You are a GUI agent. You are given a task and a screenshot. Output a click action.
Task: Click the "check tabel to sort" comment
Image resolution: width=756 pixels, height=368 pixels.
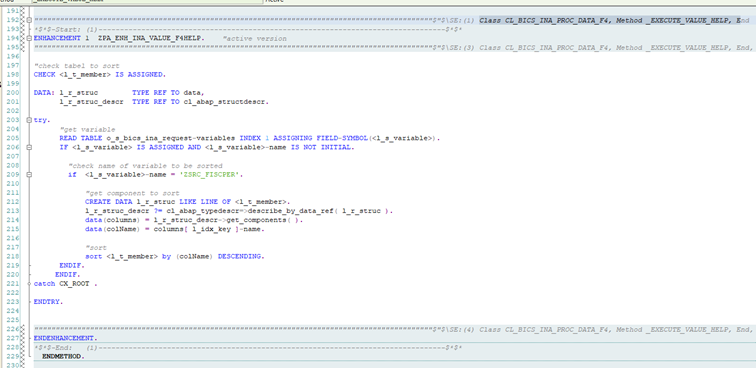click(77, 66)
